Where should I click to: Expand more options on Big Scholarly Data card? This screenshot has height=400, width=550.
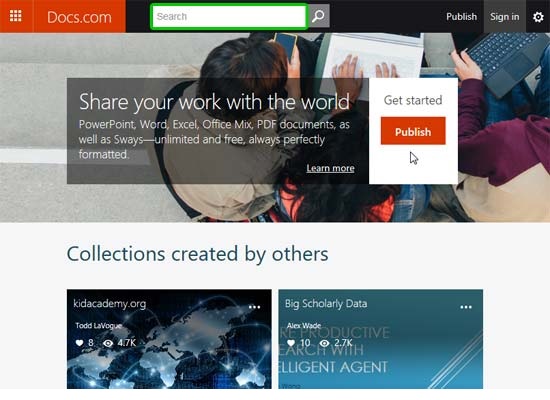pos(466,307)
